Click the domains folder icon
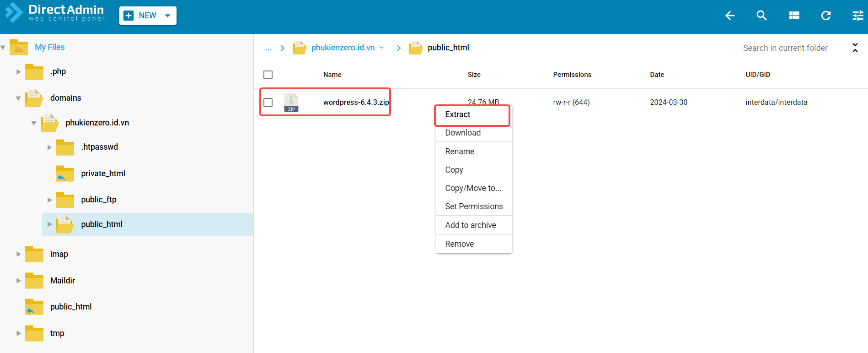The width and height of the screenshot is (868, 353). click(34, 98)
